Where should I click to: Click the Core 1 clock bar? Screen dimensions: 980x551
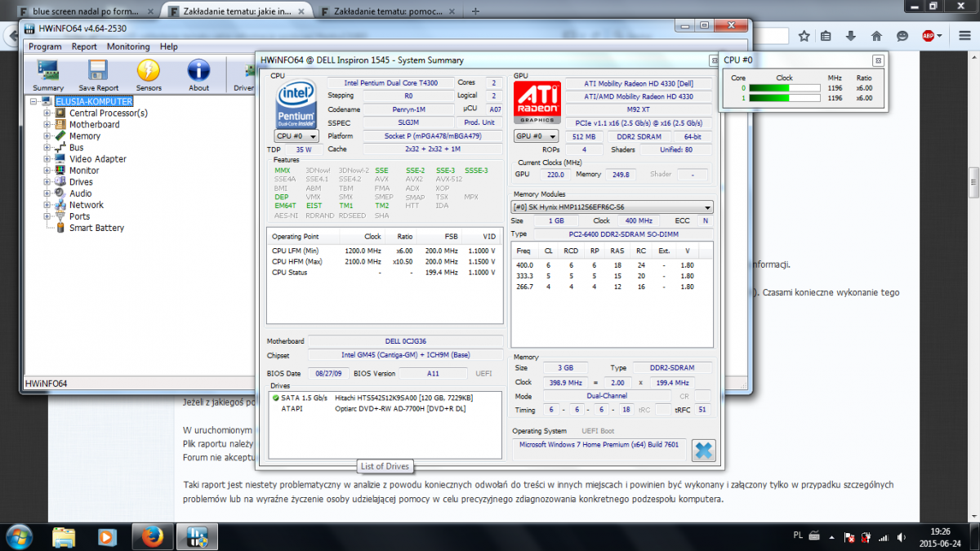pyautogui.click(x=785, y=97)
